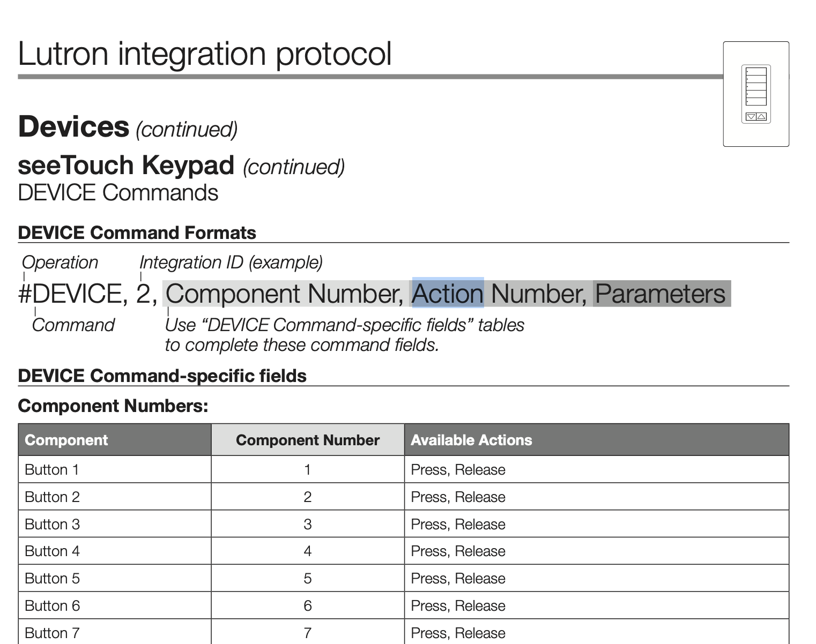Click the "Lutron integration protocol" title

205,54
